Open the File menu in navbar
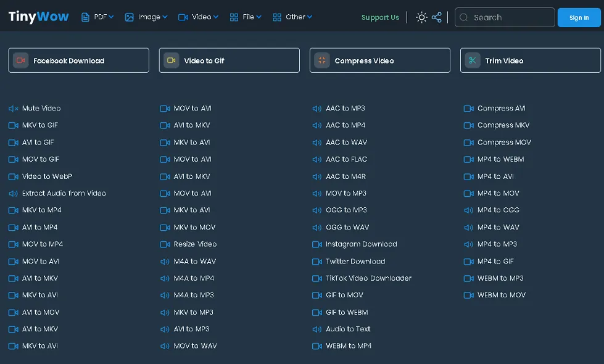This screenshot has height=364, width=604. pos(246,17)
